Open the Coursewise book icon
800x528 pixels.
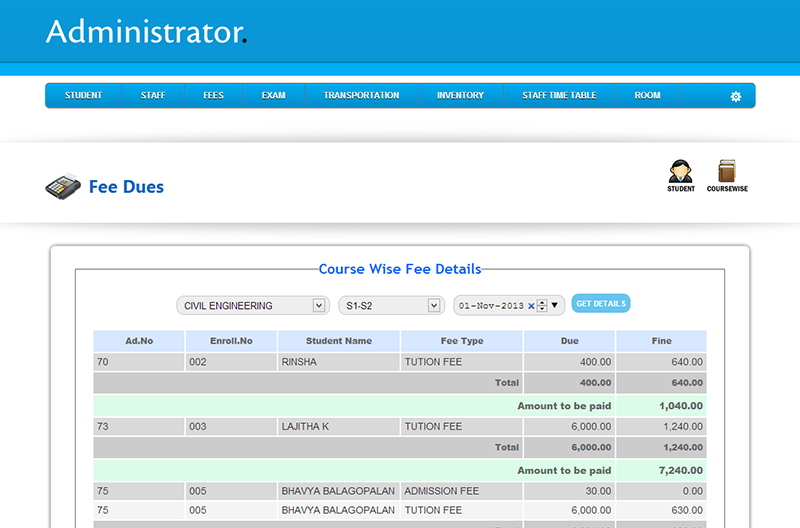coord(727,172)
